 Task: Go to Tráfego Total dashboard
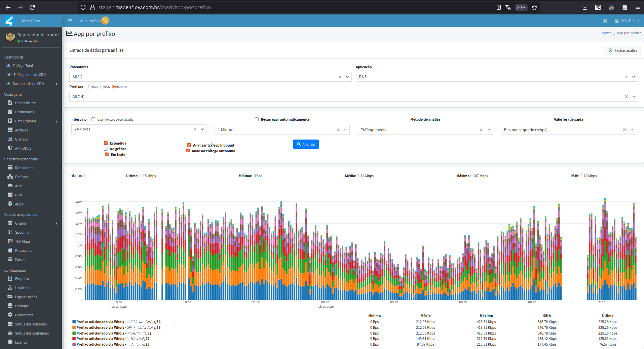click(23, 66)
